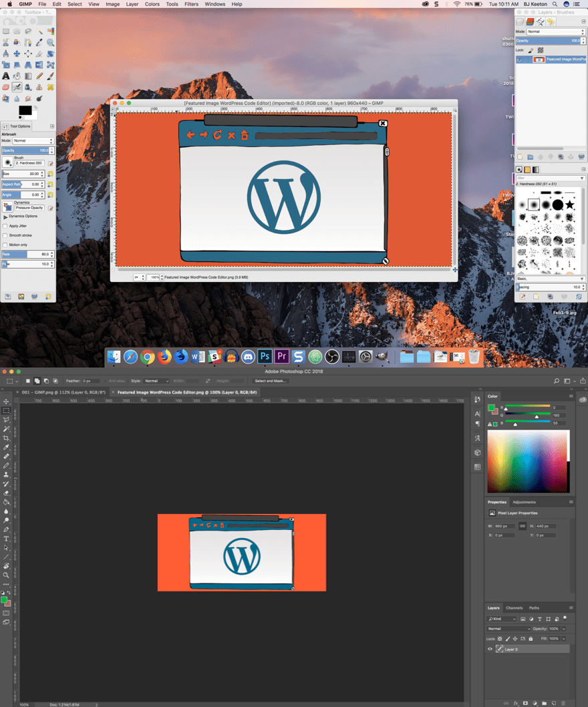Filter for text layers in Photoshop's Layers panel
Screen dimensions: 588x707
tap(539, 619)
